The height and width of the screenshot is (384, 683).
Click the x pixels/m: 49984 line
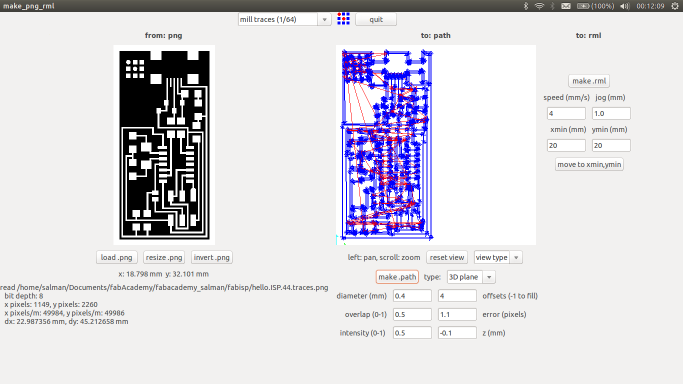point(64,313)
